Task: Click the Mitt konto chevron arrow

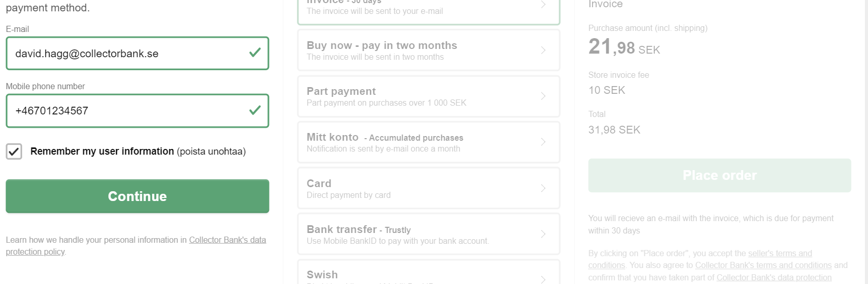Action: point(543,142)
